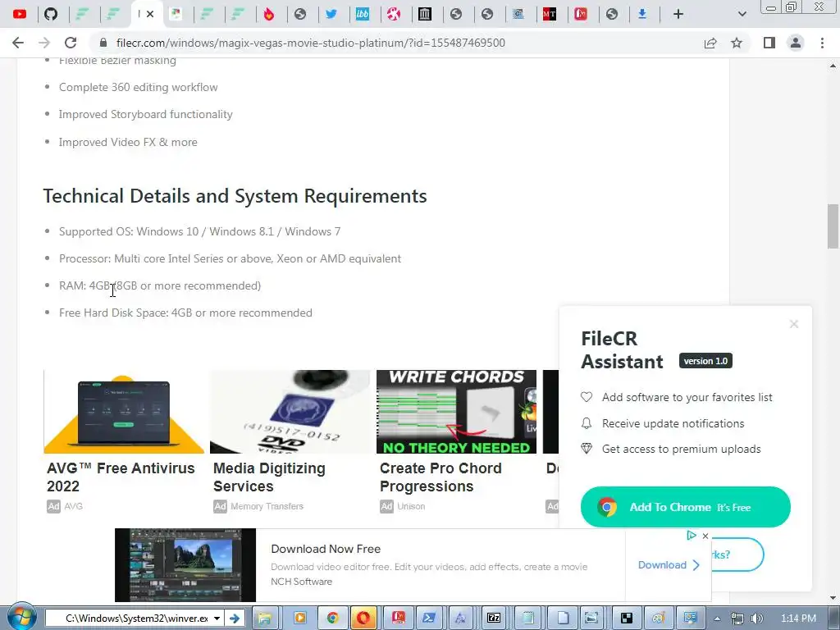Open the Windows Start menu
The height and width of the screenshot is (630, 840).
pos(22,618)
